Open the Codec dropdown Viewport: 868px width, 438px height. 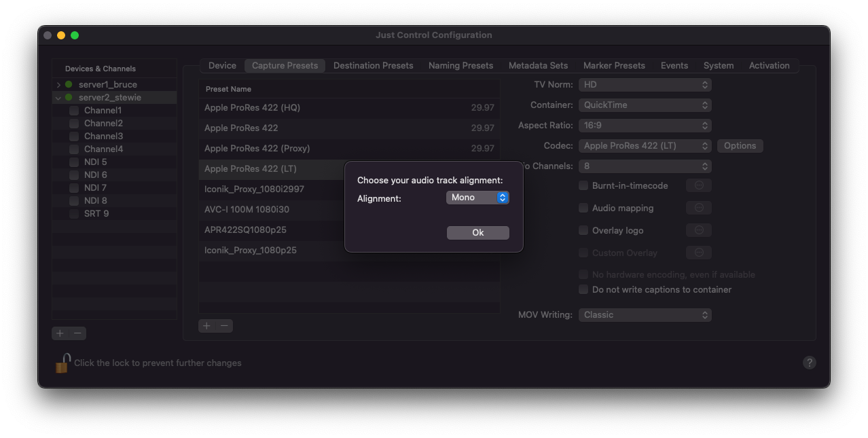tap(645, 146)
